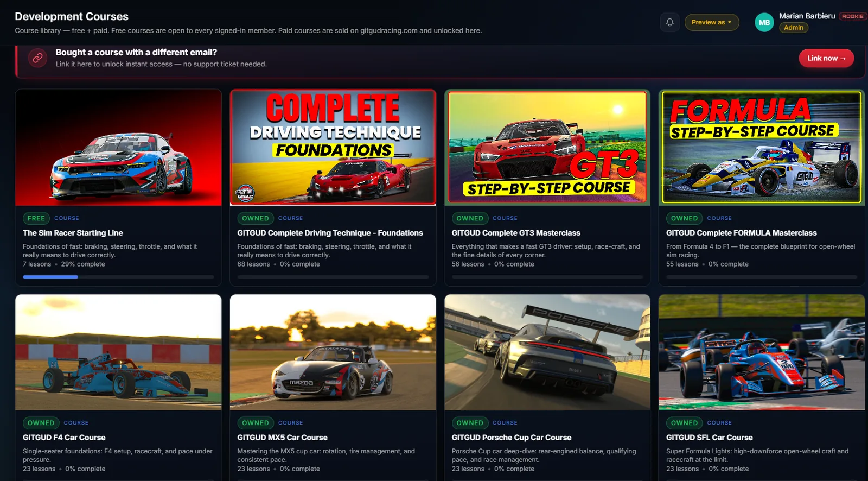Open the Preview as dropdown
The image size is (868, 481).
tap(711, 22)
